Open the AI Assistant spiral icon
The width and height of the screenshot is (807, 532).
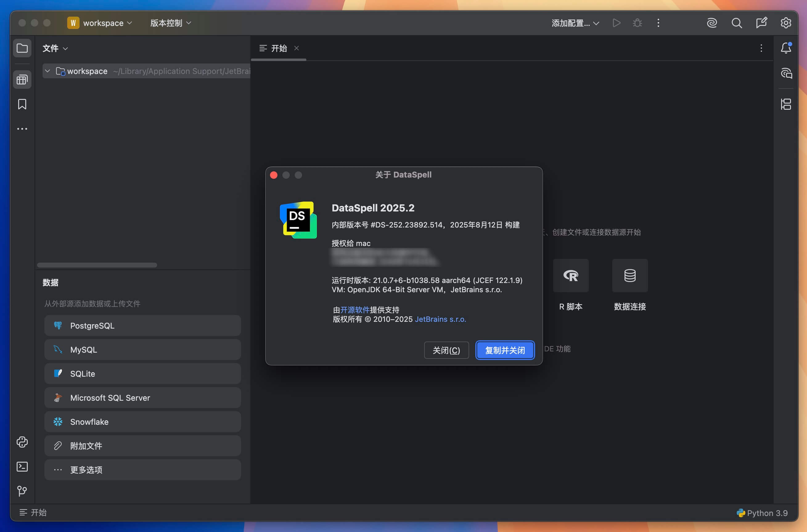tap(712, 23)
